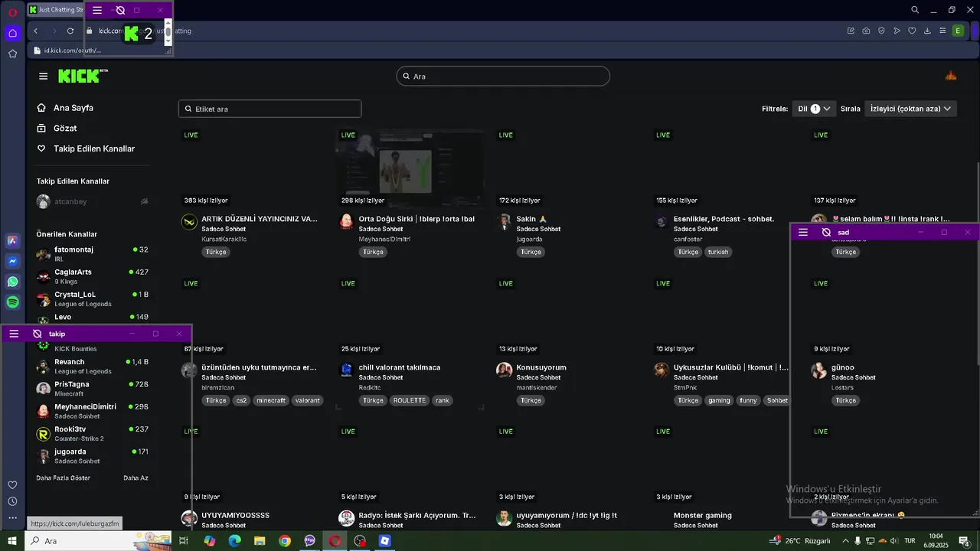The width and height of the screenshot is (980, 551).
Task: Click the send/flow arrow icon in address bar
Action: coord(897,31)
